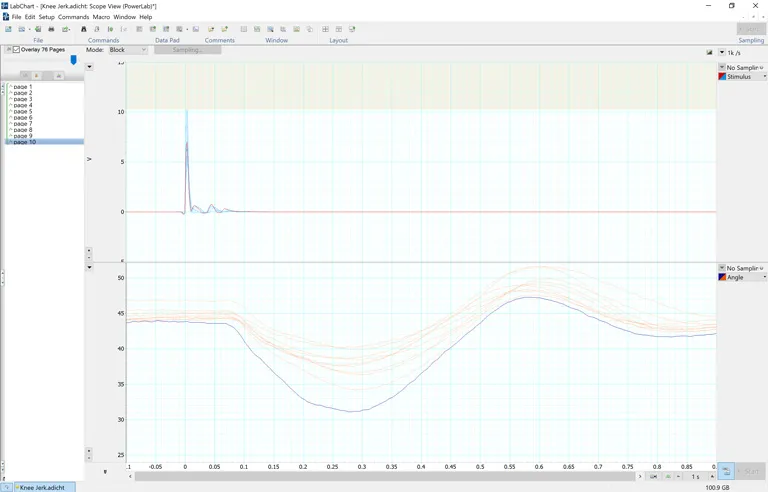This screenshot has height=492, width=768.
Task: Click the New document icon
Action: tap(9, 29)
